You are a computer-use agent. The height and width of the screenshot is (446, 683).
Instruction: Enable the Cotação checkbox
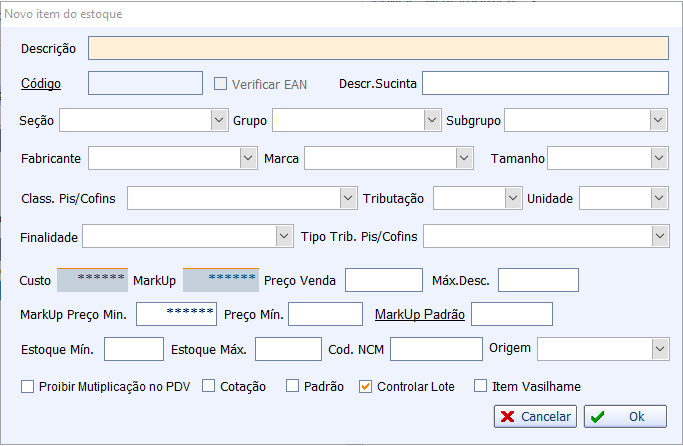point(209,386)
